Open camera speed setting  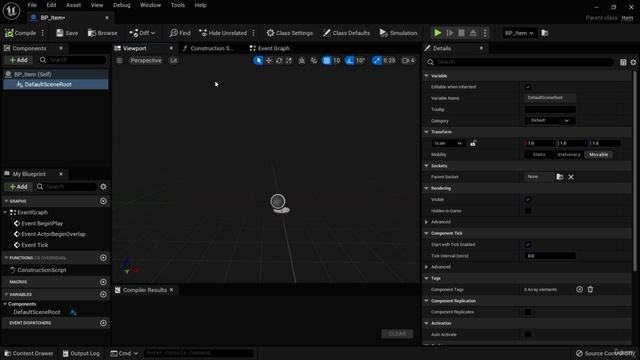click(x=408, y=60)
